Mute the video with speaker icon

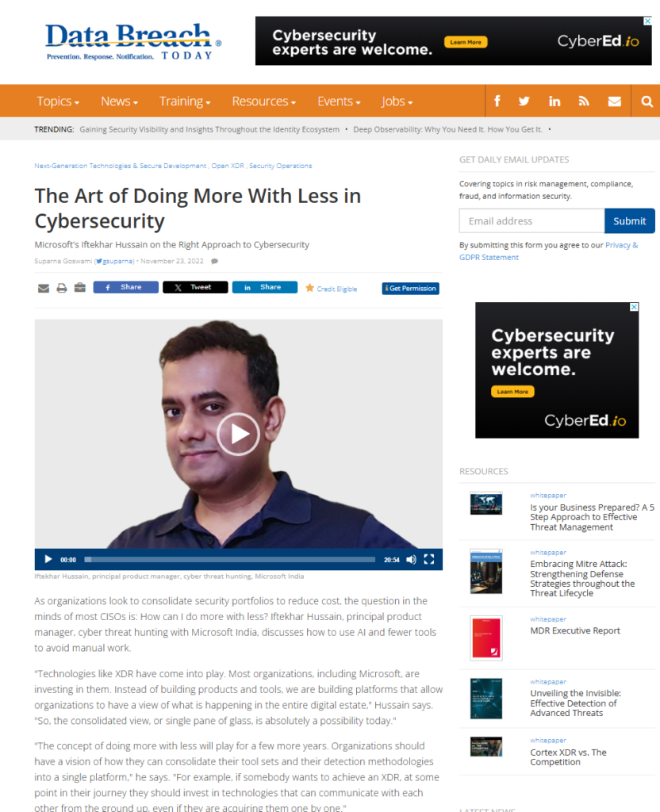pos(412,559)
